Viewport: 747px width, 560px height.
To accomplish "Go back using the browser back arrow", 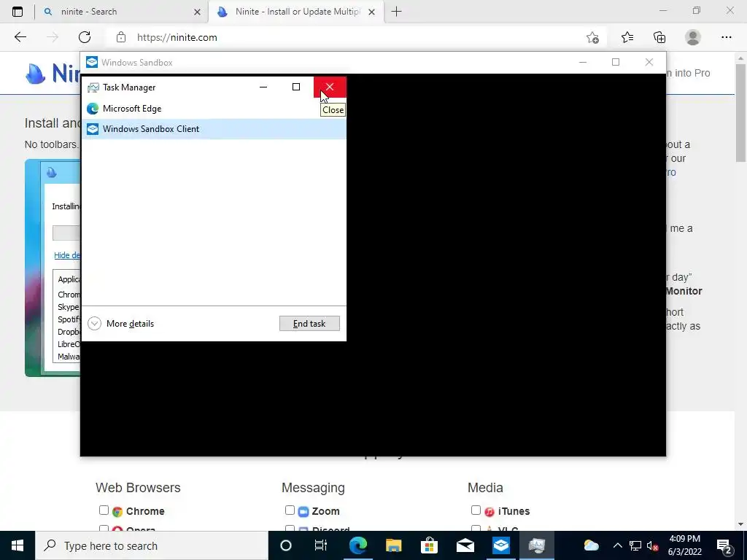I will (x=20, y=37).
